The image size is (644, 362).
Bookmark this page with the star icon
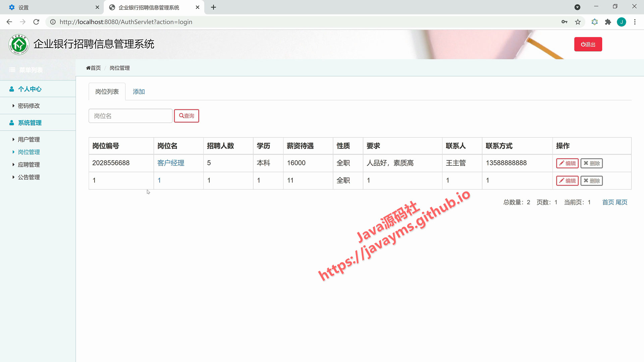[578, 22]
